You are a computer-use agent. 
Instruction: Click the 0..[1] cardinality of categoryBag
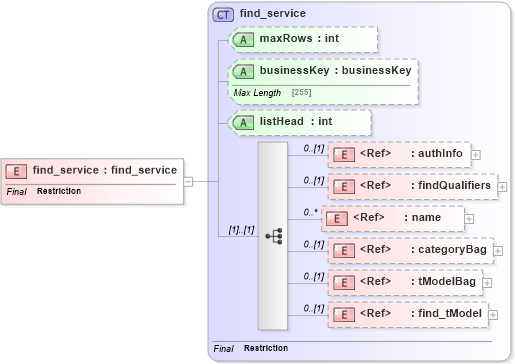314,244
